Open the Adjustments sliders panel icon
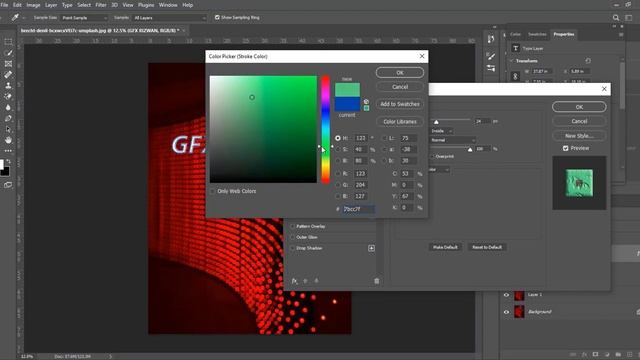 point(491,68)
